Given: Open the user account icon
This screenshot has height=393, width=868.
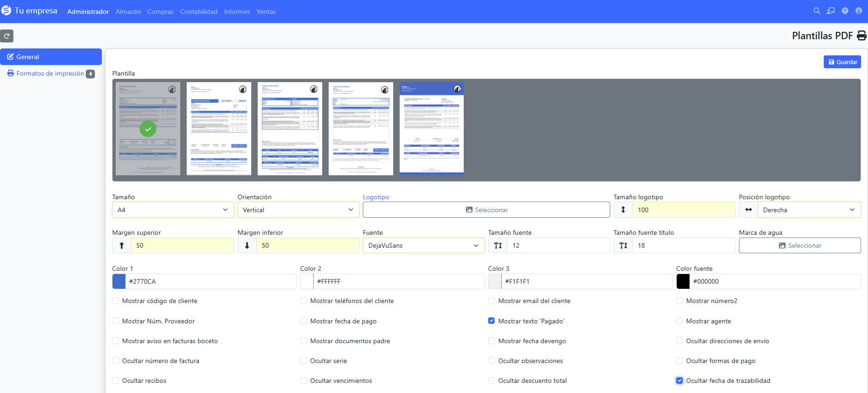Looking at the screenshot, I should click(859, 11).
